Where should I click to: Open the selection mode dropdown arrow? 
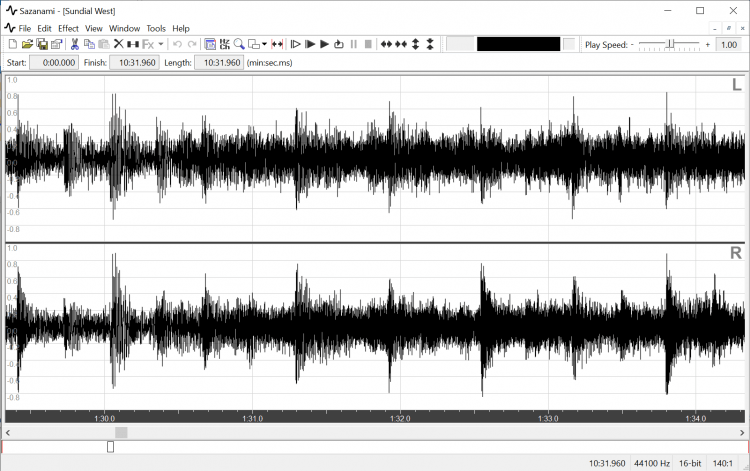265,44
